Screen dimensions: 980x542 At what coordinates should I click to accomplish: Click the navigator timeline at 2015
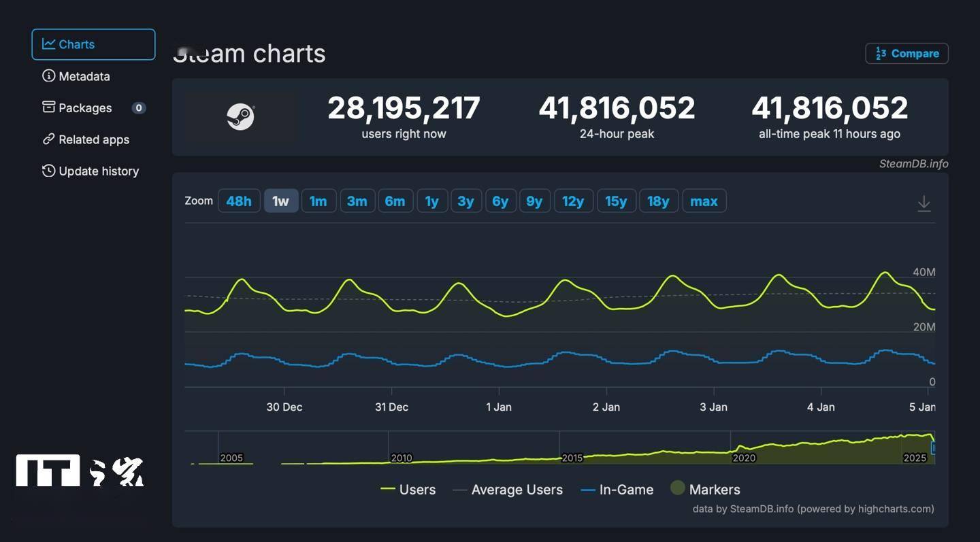[571, 458]
